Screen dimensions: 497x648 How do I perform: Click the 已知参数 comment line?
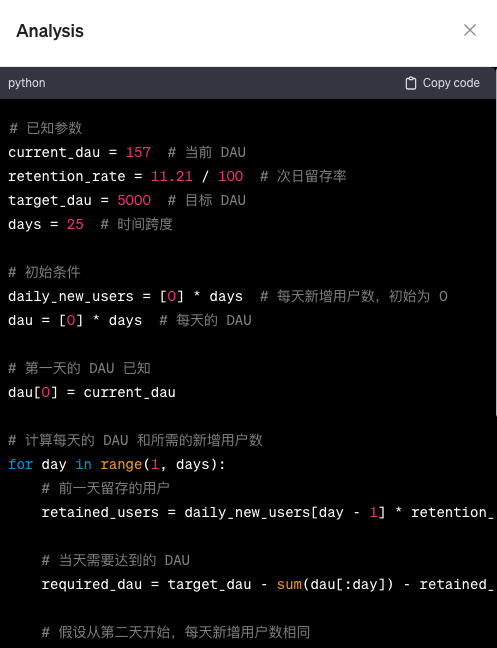point(45,128)
